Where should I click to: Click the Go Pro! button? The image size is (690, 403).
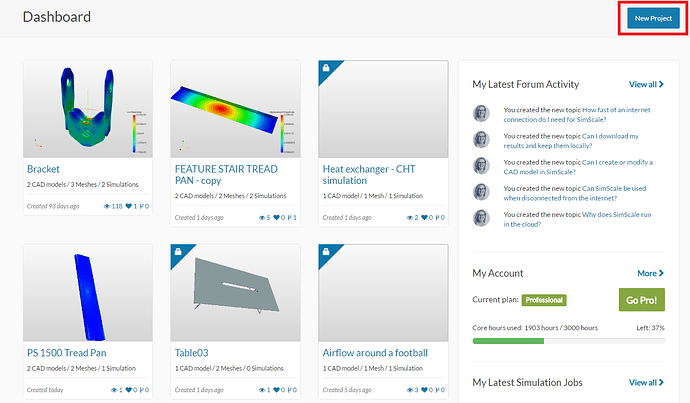642,300
